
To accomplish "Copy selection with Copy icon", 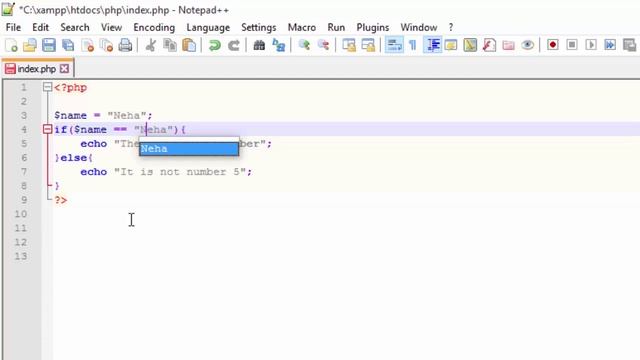I will point(170,45).
